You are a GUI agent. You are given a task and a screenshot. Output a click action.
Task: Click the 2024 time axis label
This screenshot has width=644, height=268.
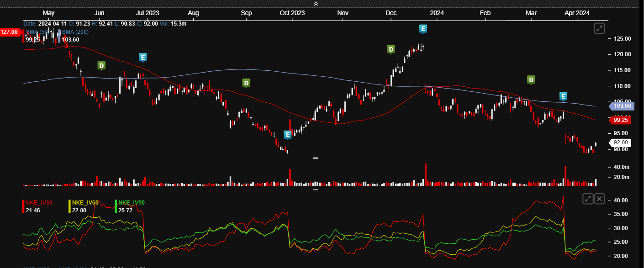(437, 13)
